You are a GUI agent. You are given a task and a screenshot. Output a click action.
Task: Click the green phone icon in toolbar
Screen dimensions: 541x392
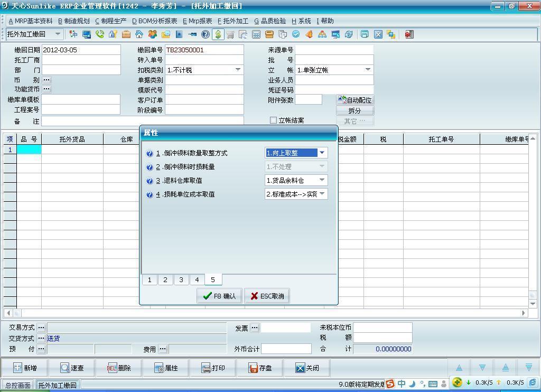pyautogui.click(x=99, y=34)
